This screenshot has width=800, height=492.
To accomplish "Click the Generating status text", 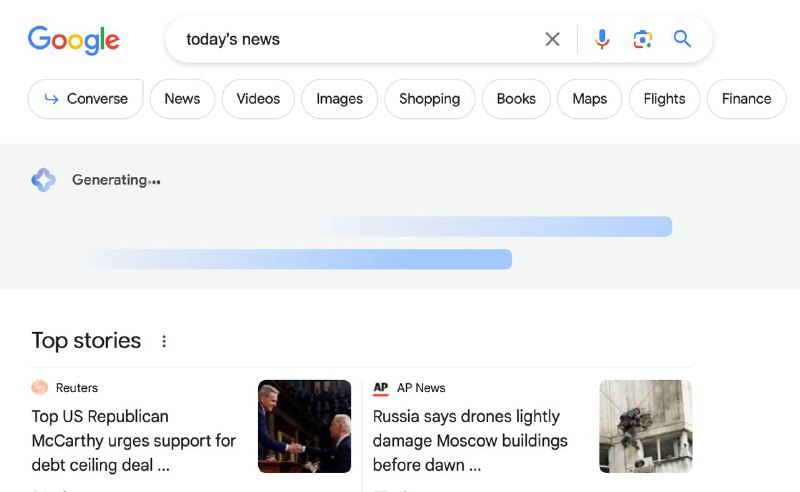I will point(116,180).
